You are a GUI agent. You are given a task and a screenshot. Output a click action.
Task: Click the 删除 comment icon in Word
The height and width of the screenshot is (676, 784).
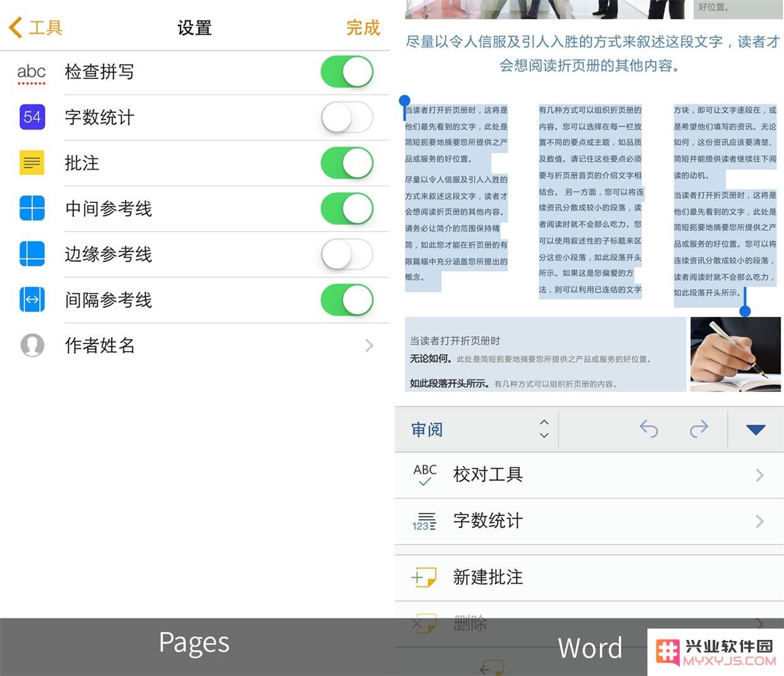pyautogui.click(x=424, y=623)
